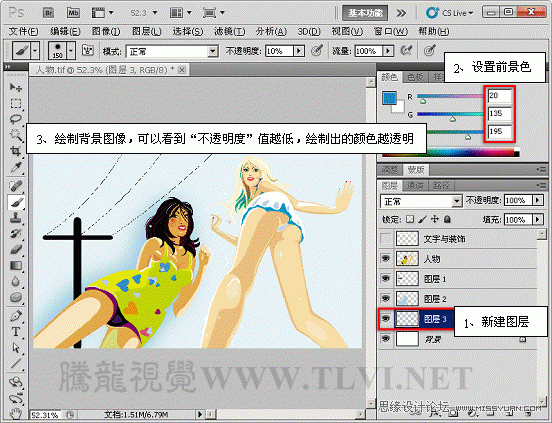Viewport: 552px width, 423px height.
Task: Hide the 图层 3 layer
Action: pos(386,319)
